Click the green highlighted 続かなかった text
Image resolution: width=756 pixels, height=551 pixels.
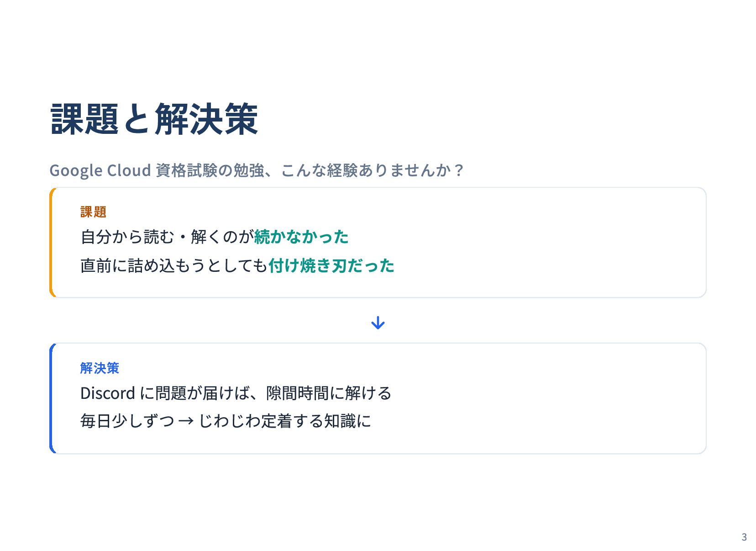[x=301, y=237]
